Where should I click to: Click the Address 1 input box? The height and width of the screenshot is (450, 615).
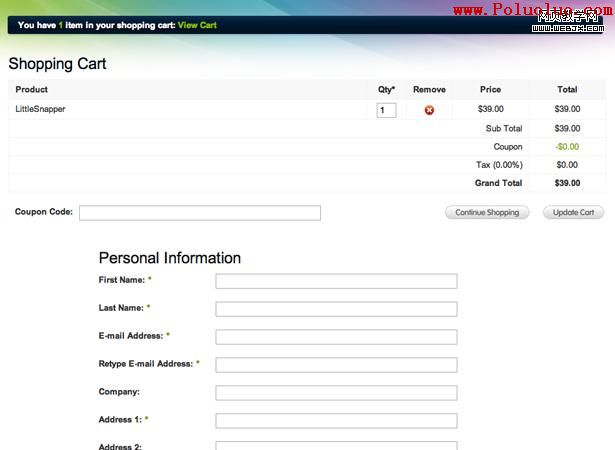point(336,421)
